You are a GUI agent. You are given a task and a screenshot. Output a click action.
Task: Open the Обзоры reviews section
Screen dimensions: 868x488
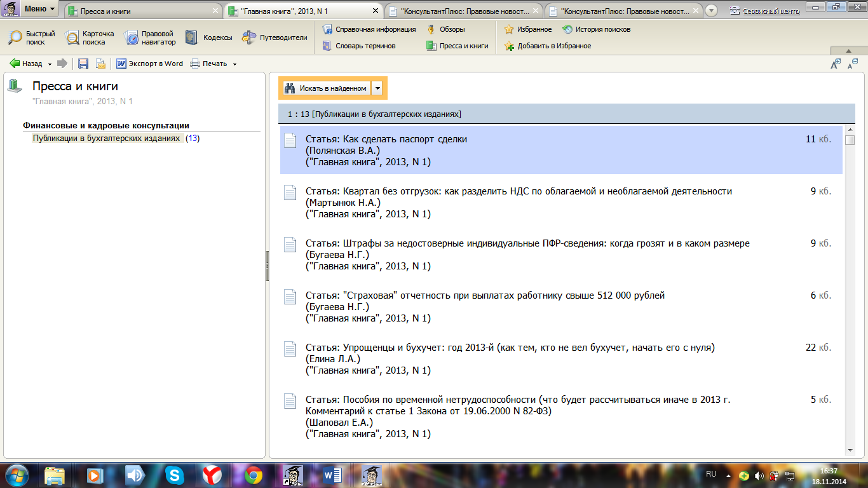[x=445, y=29]
